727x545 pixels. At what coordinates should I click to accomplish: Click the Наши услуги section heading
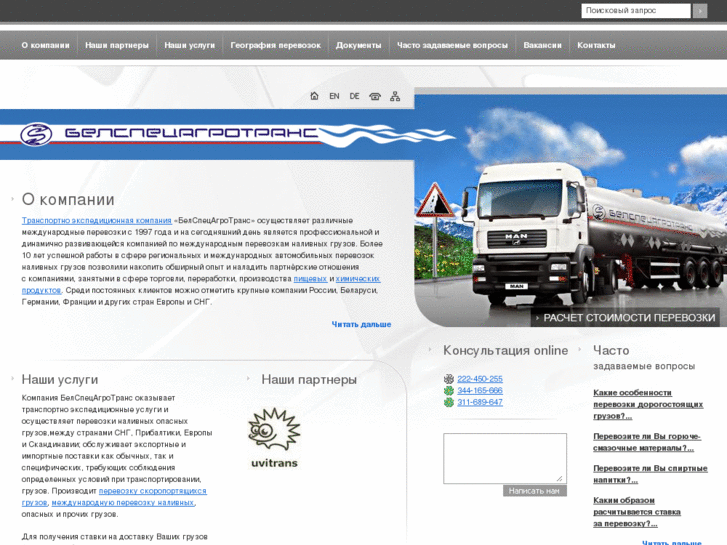coord(60,379)
